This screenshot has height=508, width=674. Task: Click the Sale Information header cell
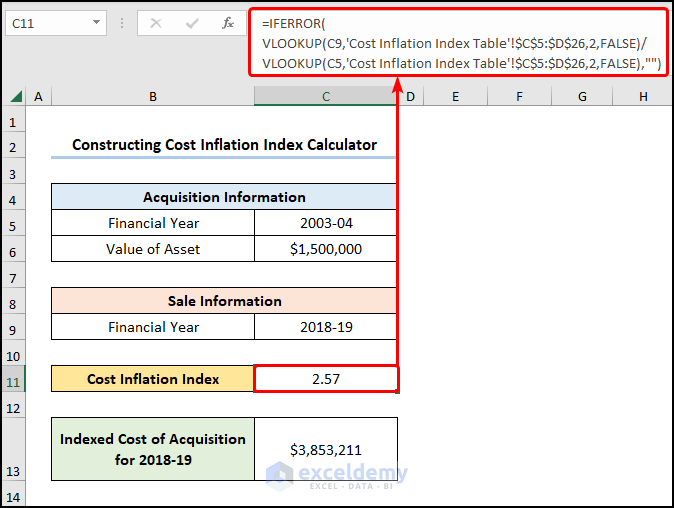pos(224,301)
